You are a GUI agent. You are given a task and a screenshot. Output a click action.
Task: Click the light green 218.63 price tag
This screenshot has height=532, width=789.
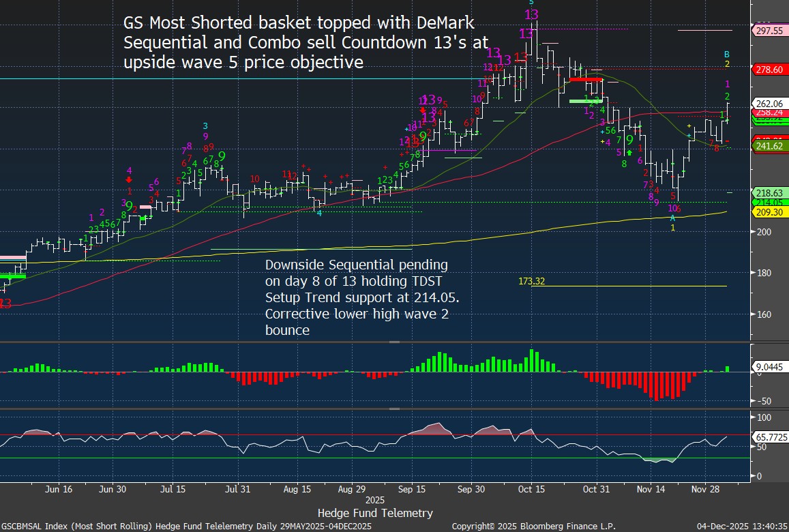click(769, 194)
